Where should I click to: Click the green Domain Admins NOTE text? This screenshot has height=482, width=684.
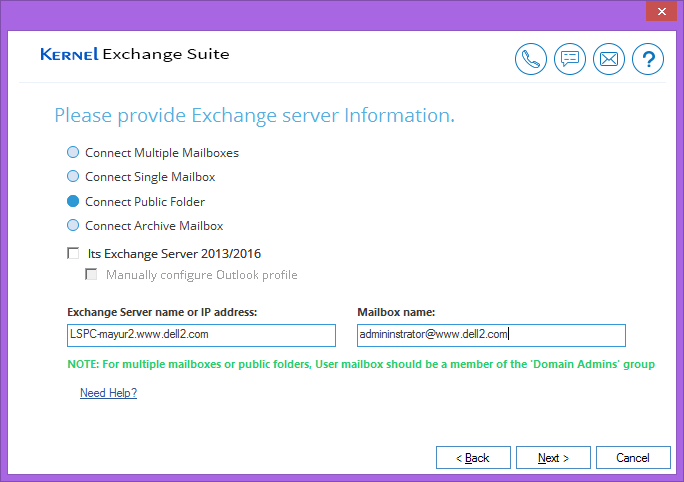361,364
